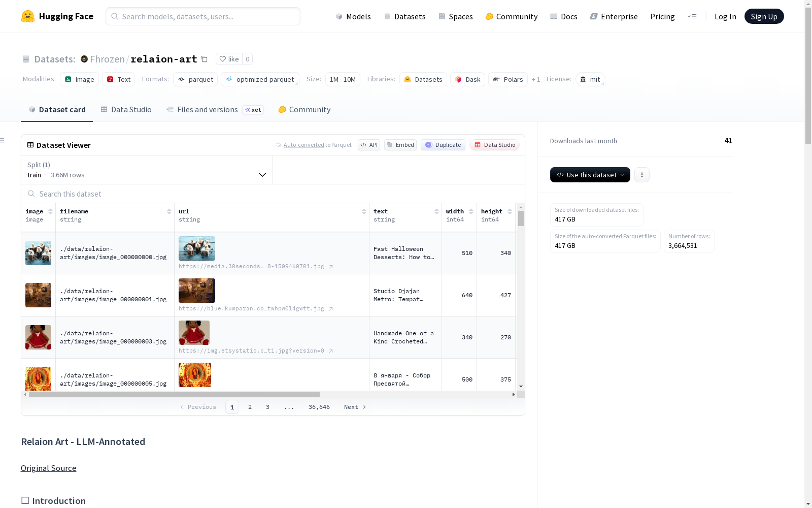Open the navigation overflow menu icon
Image resolution: width=812 pixels, height=508 pixels.
692,16
